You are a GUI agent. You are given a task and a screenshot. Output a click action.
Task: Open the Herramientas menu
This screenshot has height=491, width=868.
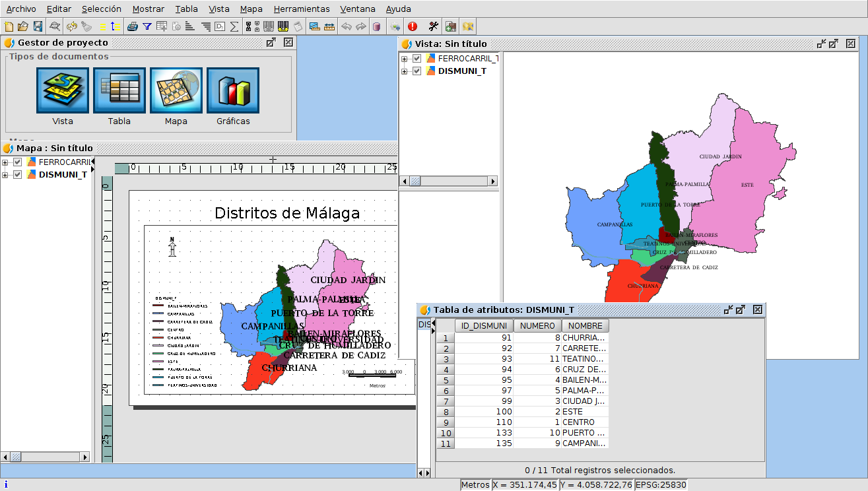[301, 9]
